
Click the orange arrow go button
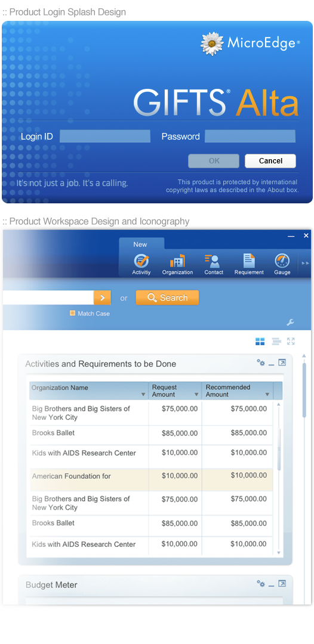click(x=102, y=298)
